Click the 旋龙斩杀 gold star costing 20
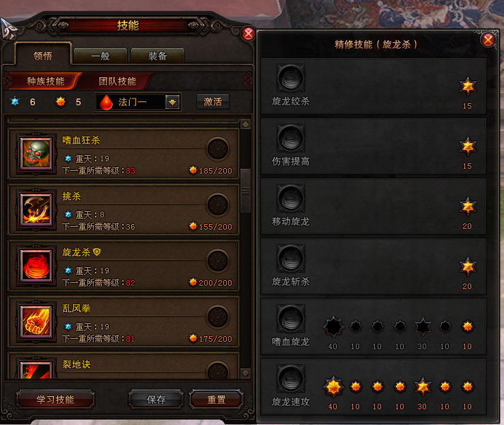The width and height of the screenshot is (504, 425). [468, 266]
